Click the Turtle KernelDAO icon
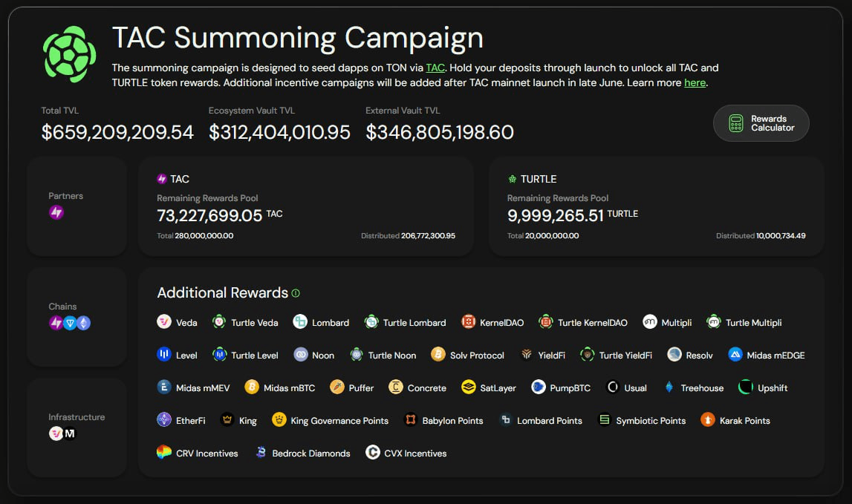Image resolution: width=852 pixels, height=504 pixels. click(x=545, y=322)
